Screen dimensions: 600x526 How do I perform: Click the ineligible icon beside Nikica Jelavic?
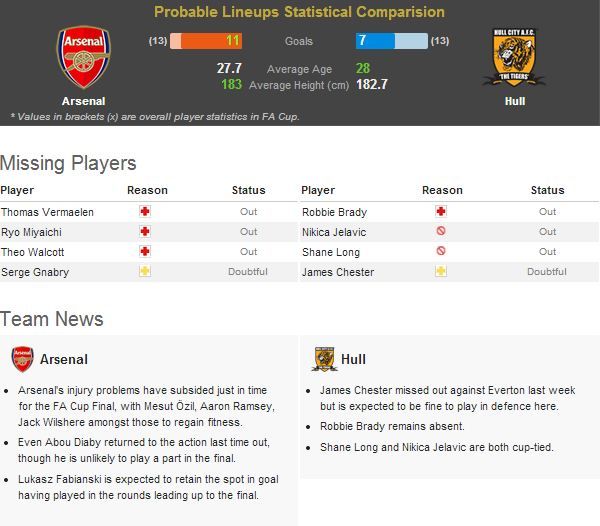tap(441, 231)
